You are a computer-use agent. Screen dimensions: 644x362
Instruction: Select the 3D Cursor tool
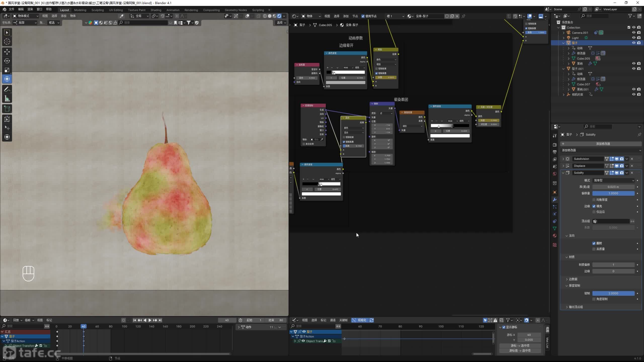7,42
